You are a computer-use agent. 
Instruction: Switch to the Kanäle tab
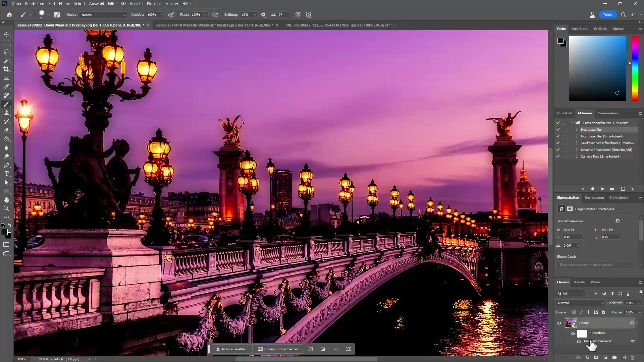579,282
